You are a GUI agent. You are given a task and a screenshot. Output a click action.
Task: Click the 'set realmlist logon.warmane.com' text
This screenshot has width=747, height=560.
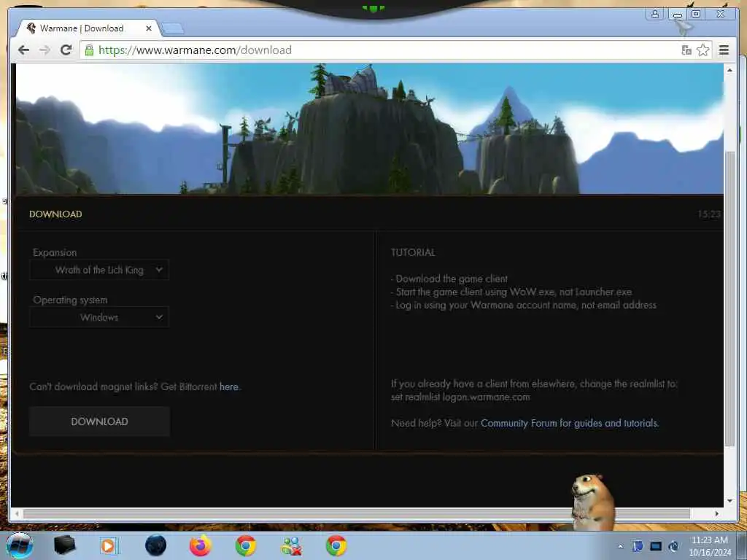click(x=460, y=397)
